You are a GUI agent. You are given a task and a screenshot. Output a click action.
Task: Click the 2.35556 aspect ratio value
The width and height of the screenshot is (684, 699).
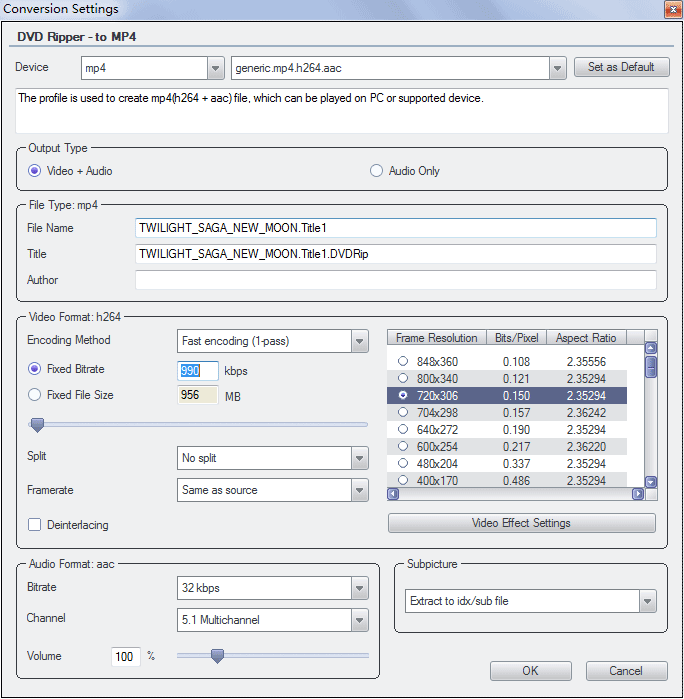[586, 362]
